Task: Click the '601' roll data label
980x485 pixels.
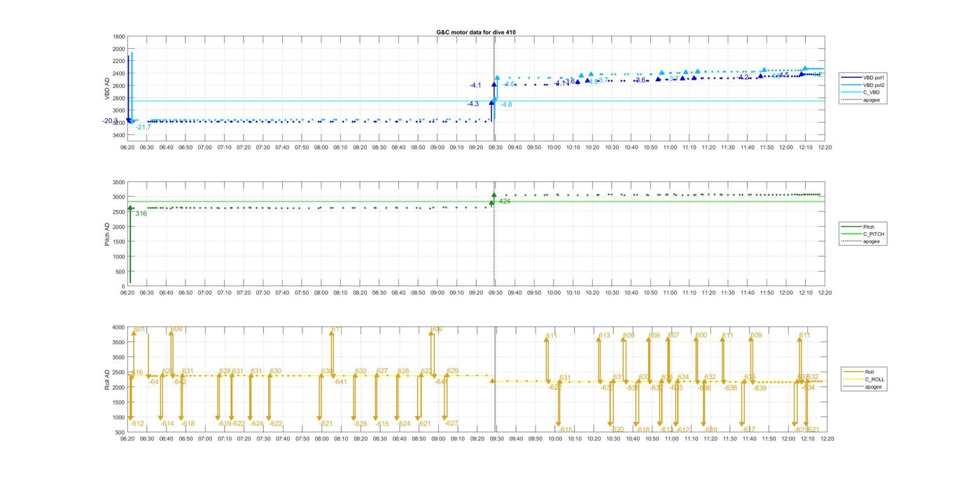Action: coord(140,330)
